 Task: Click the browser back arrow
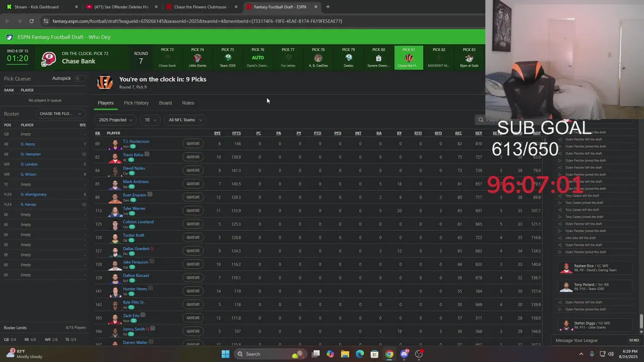pos(7,21)
